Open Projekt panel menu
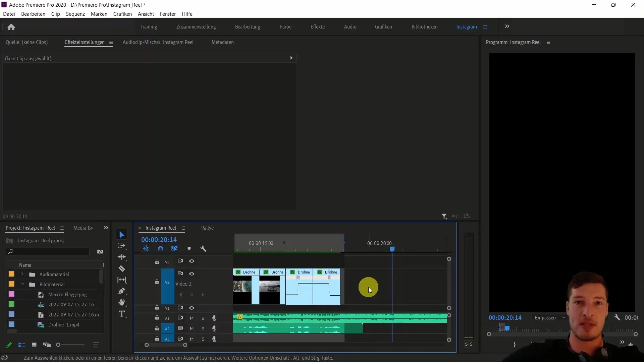 coord(62,228)
